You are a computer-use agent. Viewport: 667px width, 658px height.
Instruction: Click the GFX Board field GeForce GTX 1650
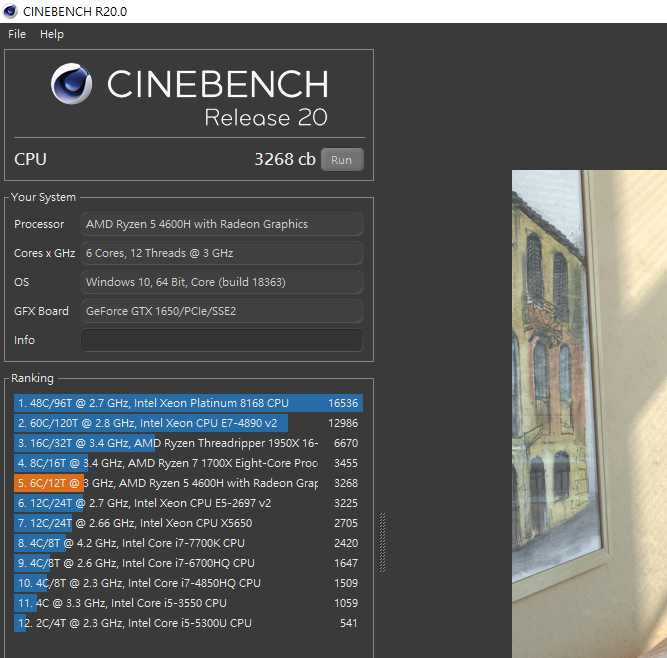pyautogui.click(x=222, y=311)
